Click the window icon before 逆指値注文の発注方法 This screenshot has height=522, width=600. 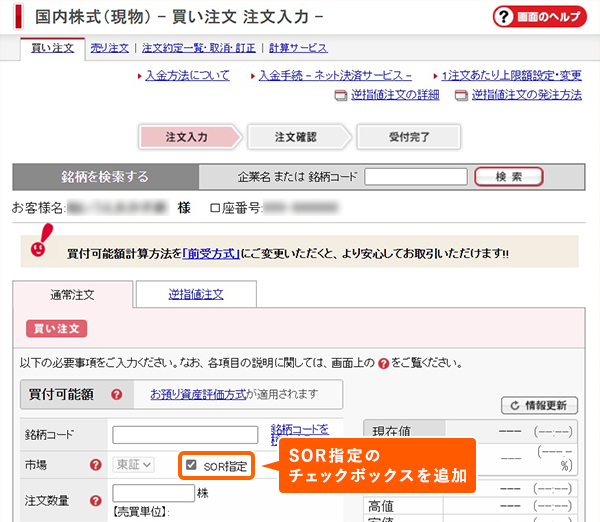point(461,96)
